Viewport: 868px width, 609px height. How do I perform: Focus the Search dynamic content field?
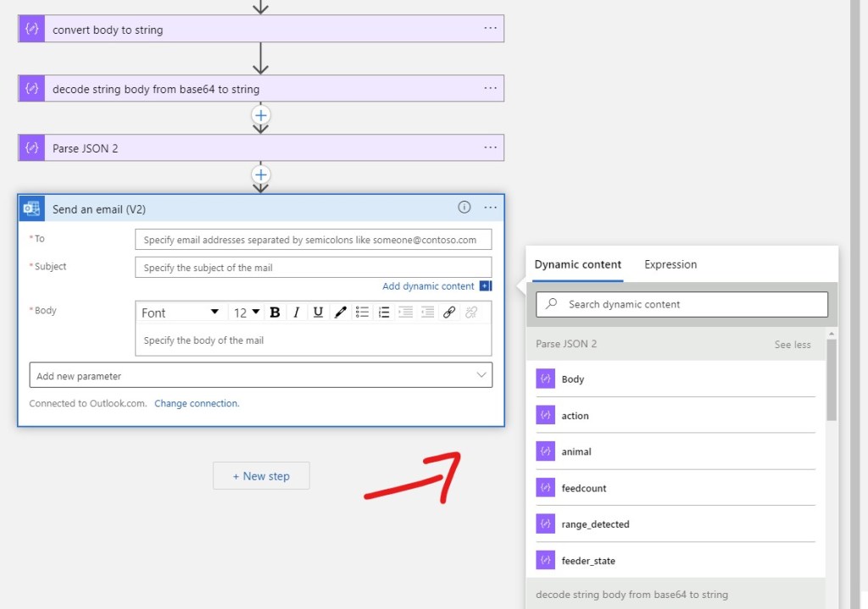682,304
